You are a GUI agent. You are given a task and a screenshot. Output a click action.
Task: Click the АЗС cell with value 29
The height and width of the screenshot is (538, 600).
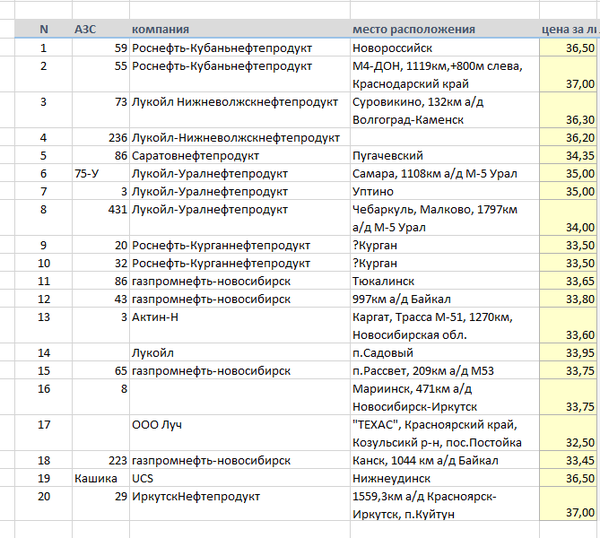tap(101, 505)
